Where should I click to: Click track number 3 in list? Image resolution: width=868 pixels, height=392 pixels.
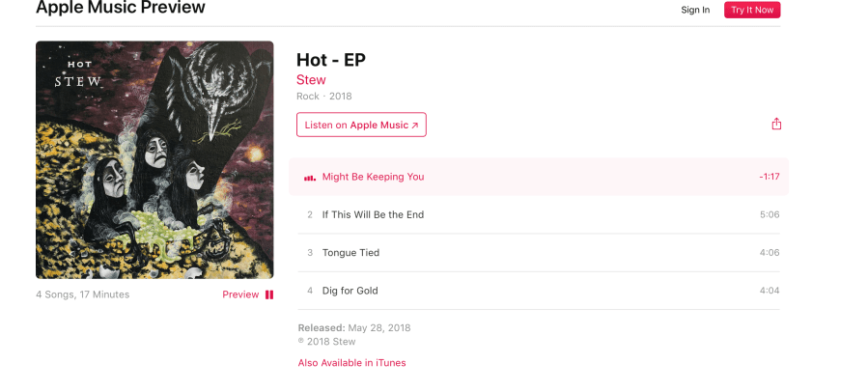(x=310, y=252)
